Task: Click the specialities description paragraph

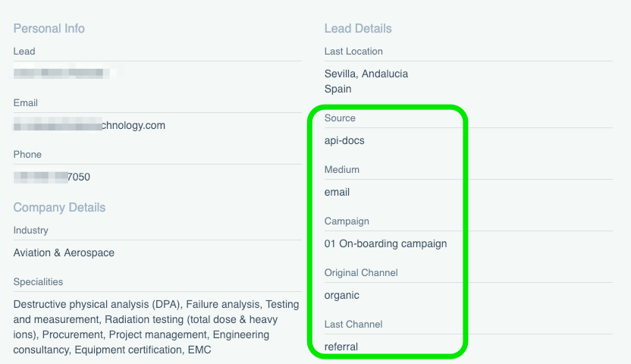Action: [156, 327]
